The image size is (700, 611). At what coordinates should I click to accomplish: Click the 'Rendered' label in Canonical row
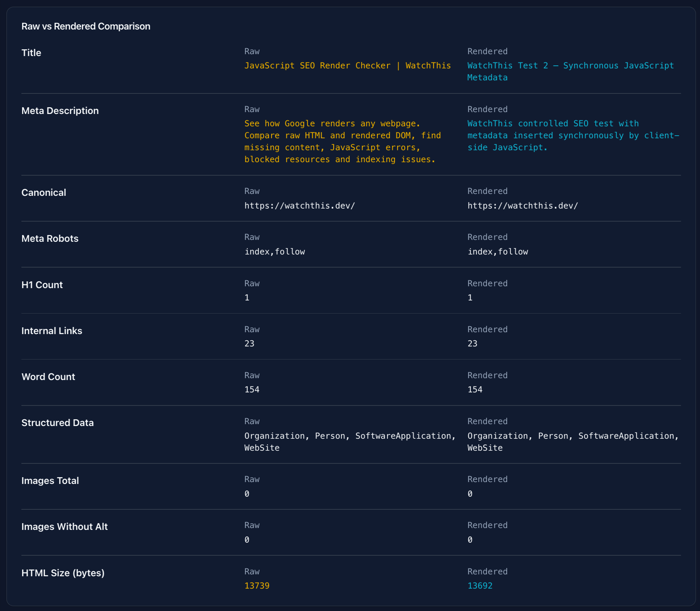488,191
